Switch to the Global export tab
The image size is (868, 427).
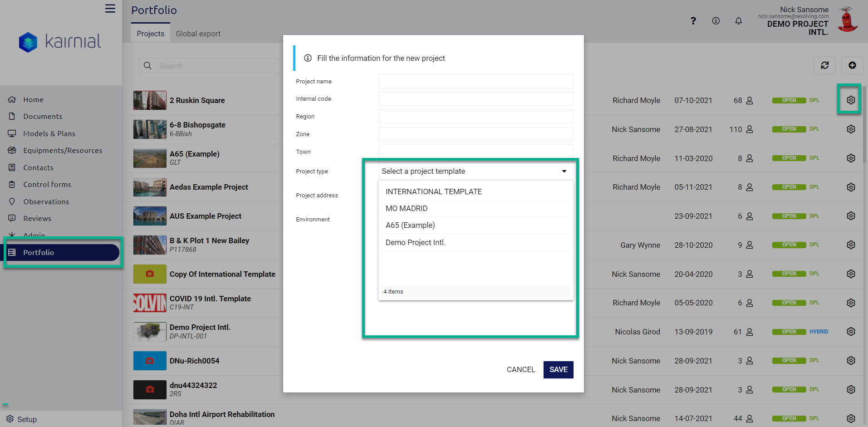point(198,34)
